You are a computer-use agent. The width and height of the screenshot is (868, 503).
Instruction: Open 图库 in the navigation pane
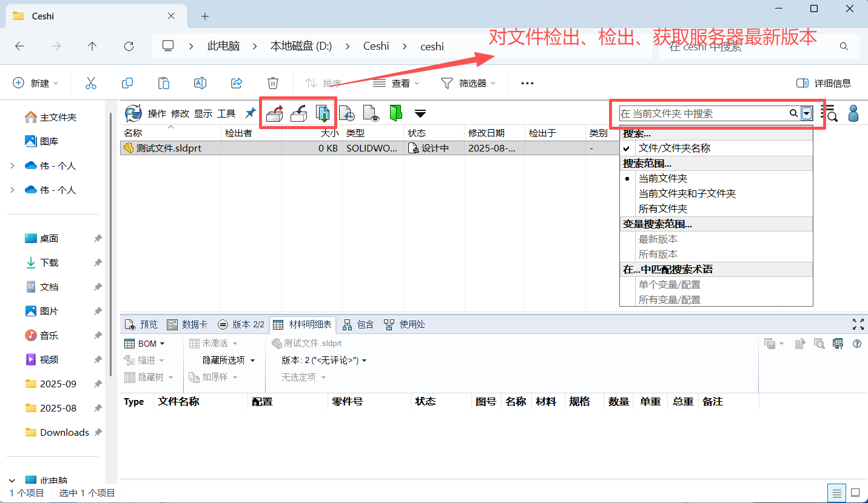pyautogui.click(x=42, y=141)
